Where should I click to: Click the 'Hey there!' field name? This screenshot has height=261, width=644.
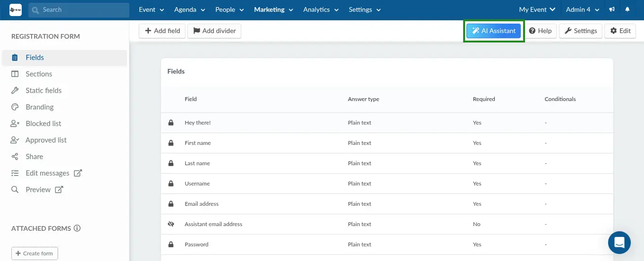pyautogui.click(x=198, y=123)
